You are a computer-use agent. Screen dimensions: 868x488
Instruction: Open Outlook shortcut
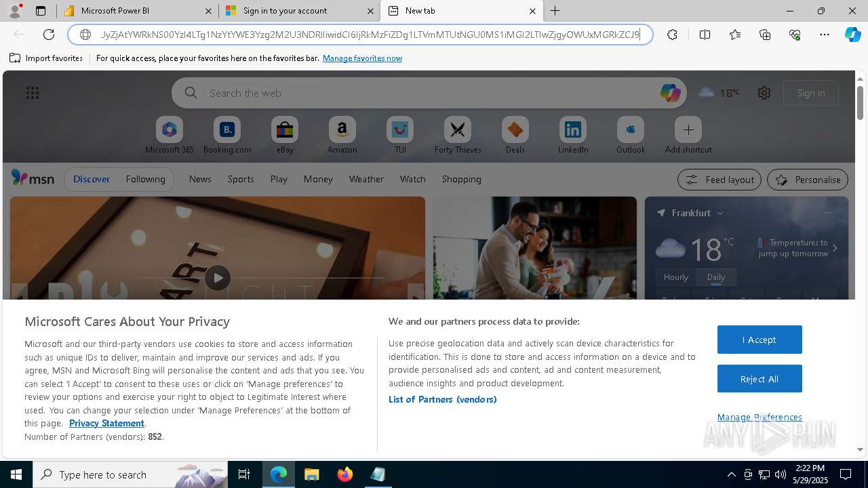point(631,136)
